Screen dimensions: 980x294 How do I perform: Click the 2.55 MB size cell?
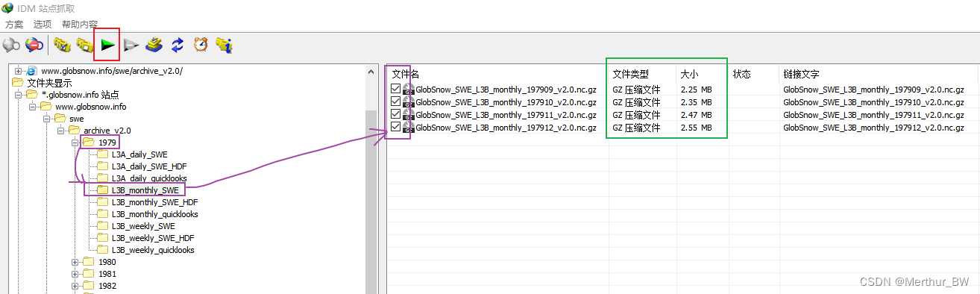(696, 128)
